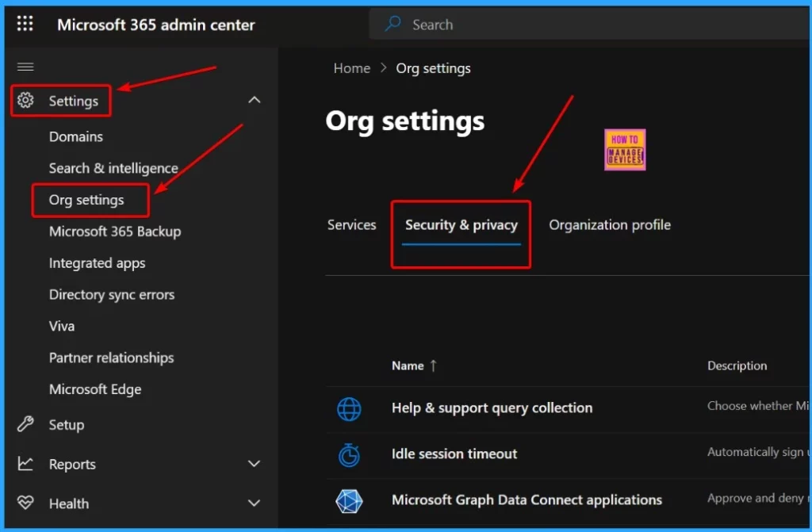Expand the Reports section chevron
The height and width of the screenshot is (532, 812).
tap(255, 464)
